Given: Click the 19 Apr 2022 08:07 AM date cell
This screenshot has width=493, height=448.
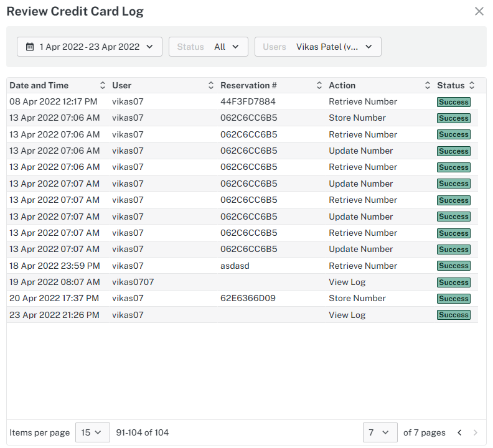Looking at the screenshot, I should (55, 282).
